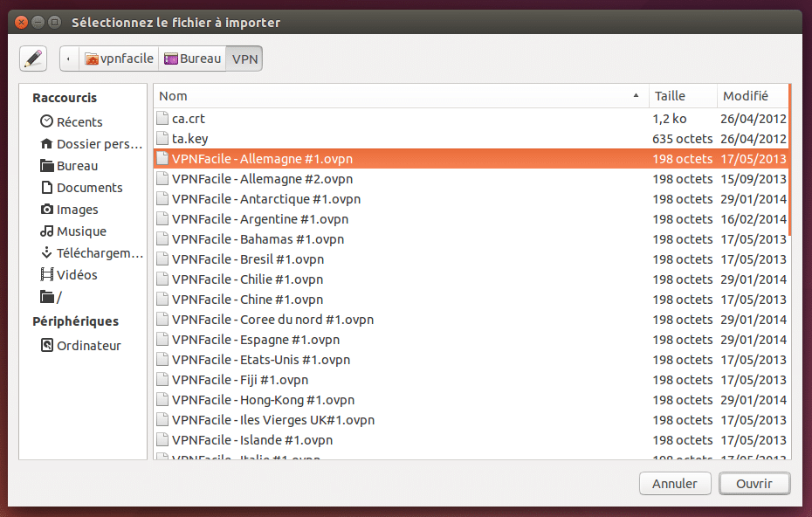
Task: Click the music note icon beside Musique
Action: tap(46, 231)
